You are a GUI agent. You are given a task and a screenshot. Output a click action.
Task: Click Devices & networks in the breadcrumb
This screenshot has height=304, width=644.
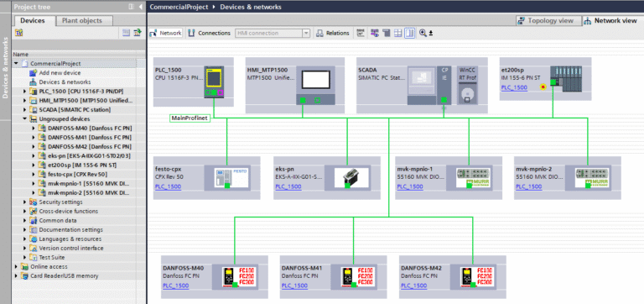(251, 7)
